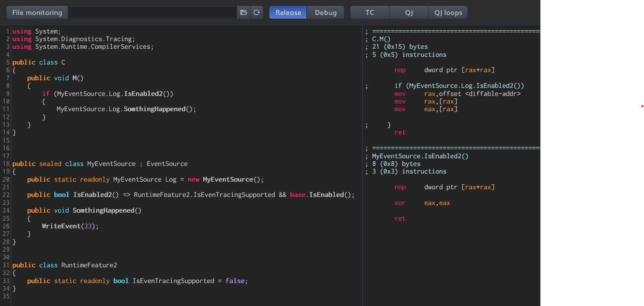644x306 pixels.
Task: Click line number 35 in the gutter
Action: (x=6, y=296)
